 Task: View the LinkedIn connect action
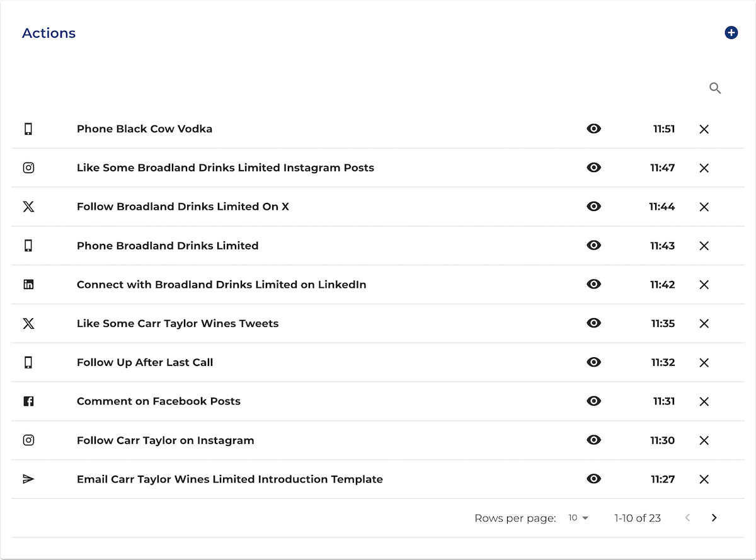click(x=593, y=284)
